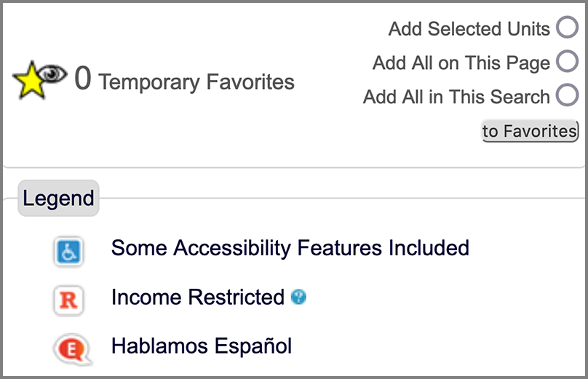Click Some Accessibility Features Included text
Image resolution: width=588 pixels, height=379 pixels.
click(x=290, y=248)
